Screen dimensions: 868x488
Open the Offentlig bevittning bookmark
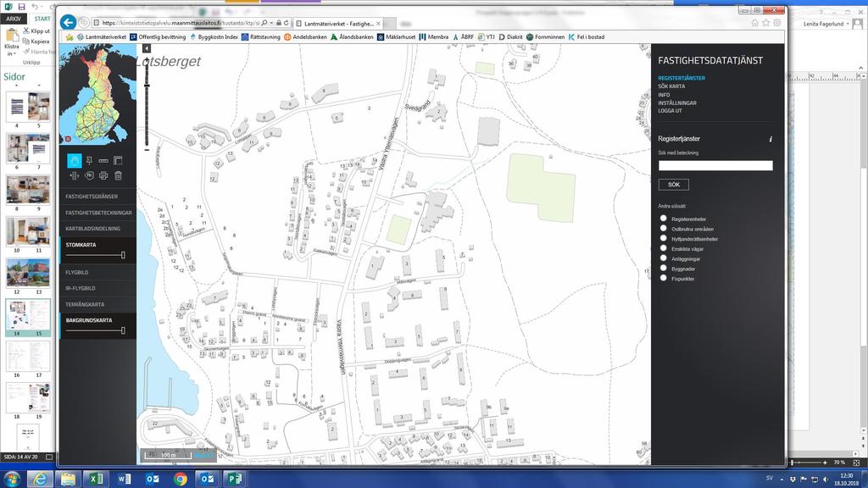(x=158, y=37)
